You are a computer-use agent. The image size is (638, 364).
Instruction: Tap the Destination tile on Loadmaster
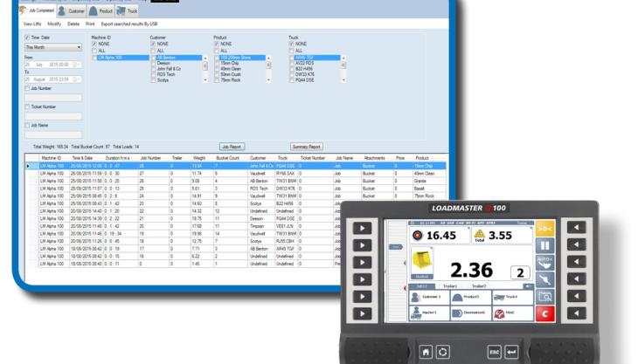point(471,313)
